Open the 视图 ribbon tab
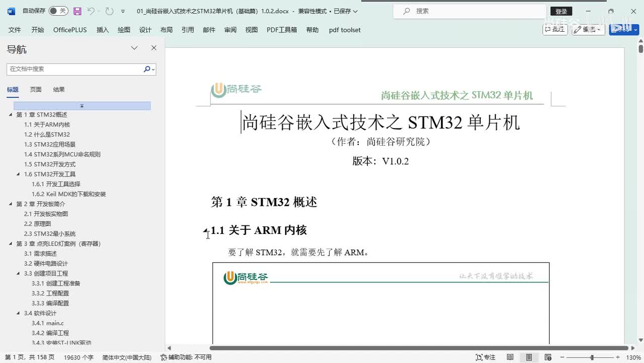Screen dimensions: 644x363 tap(251, 30)
